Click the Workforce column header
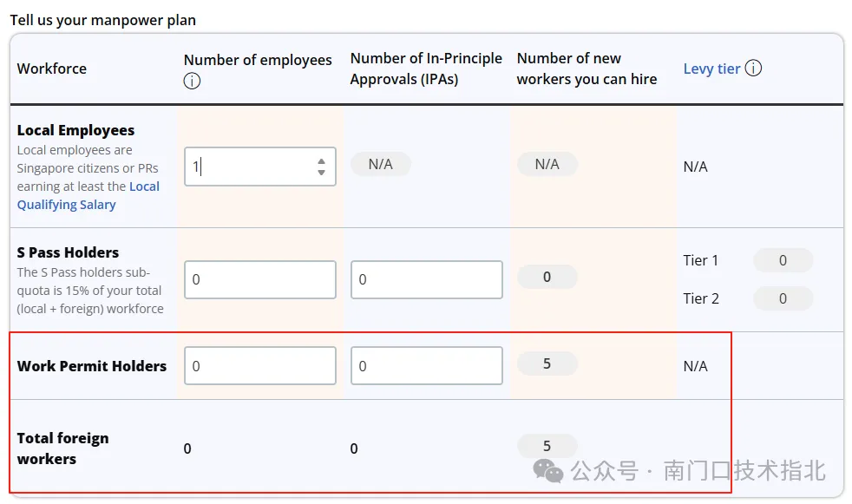This screenshot has width=852, height=504. click(x=52, y=69)
